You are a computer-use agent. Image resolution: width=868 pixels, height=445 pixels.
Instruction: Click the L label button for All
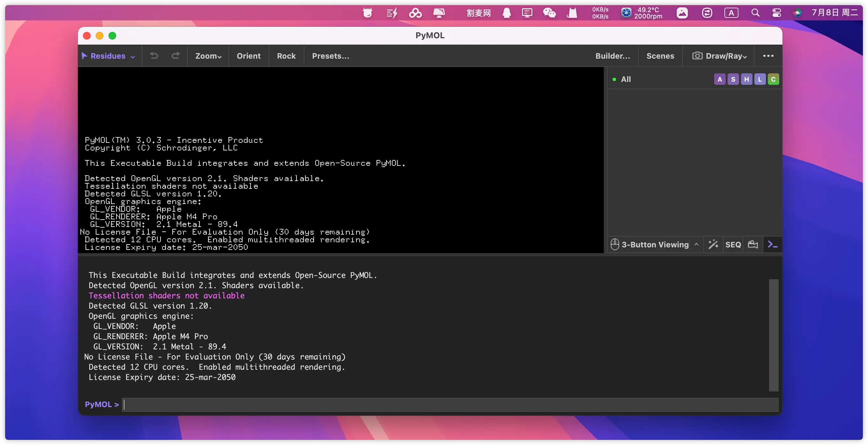click(x=759, y=79)
